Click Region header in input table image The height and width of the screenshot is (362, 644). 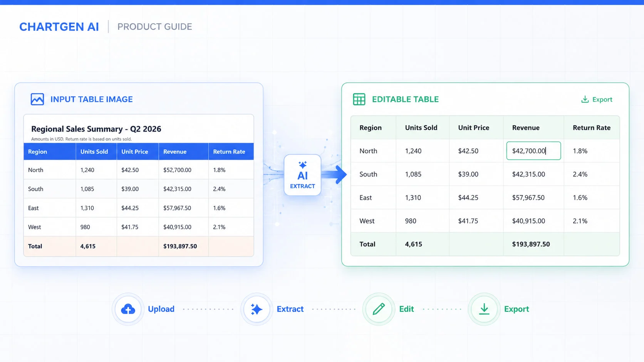[x=37, y=152]
